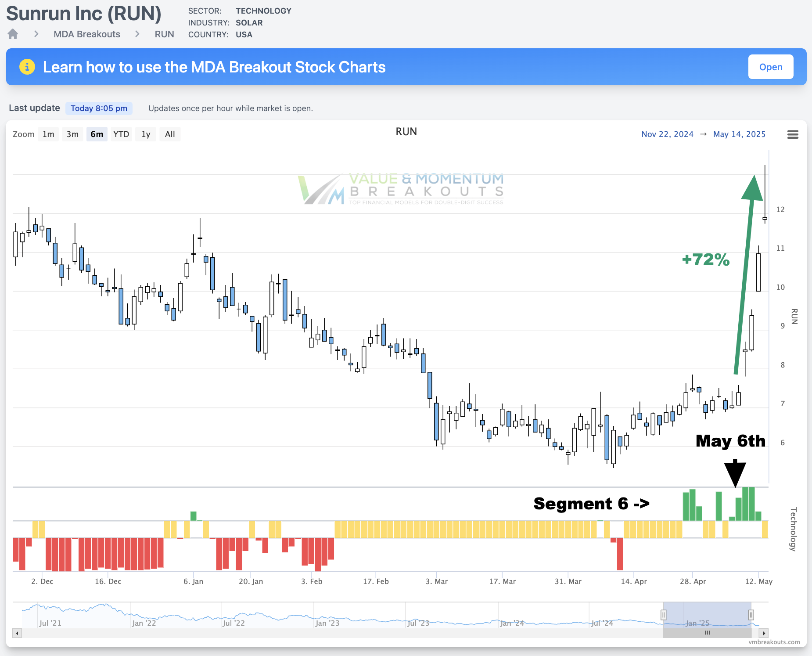Click the INDUSTRY value SOLAR

tap(249, 23)
